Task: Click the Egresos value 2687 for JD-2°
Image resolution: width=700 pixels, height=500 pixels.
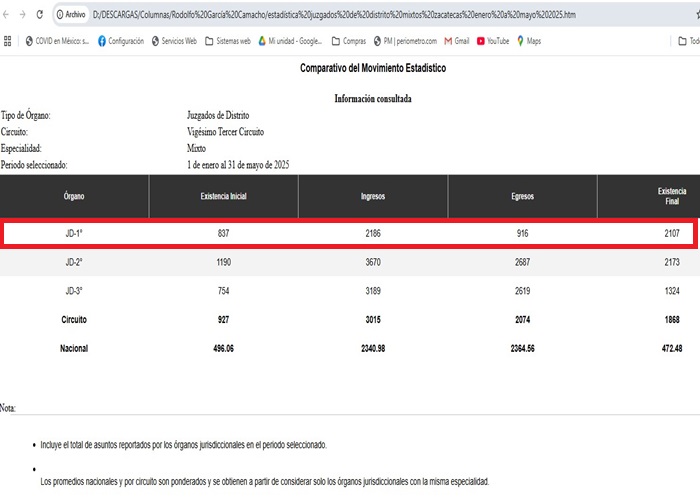Action: [x=522, y=262]
